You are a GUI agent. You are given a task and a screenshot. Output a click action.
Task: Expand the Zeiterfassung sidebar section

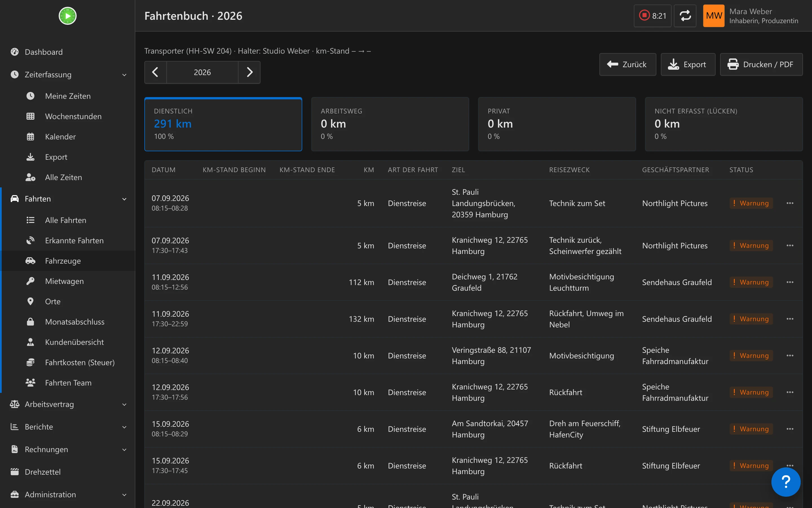(68, 75)
